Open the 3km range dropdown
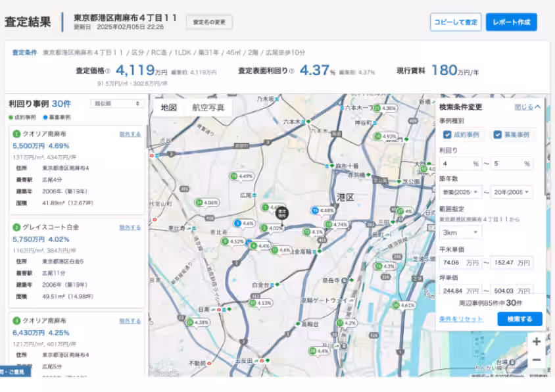 (x=460, y=232)
